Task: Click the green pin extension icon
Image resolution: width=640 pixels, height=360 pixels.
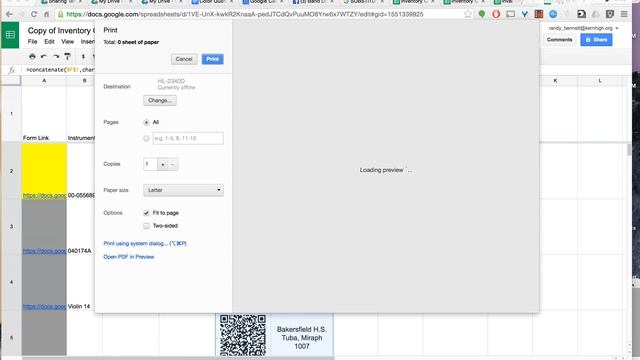Action: 482,14
